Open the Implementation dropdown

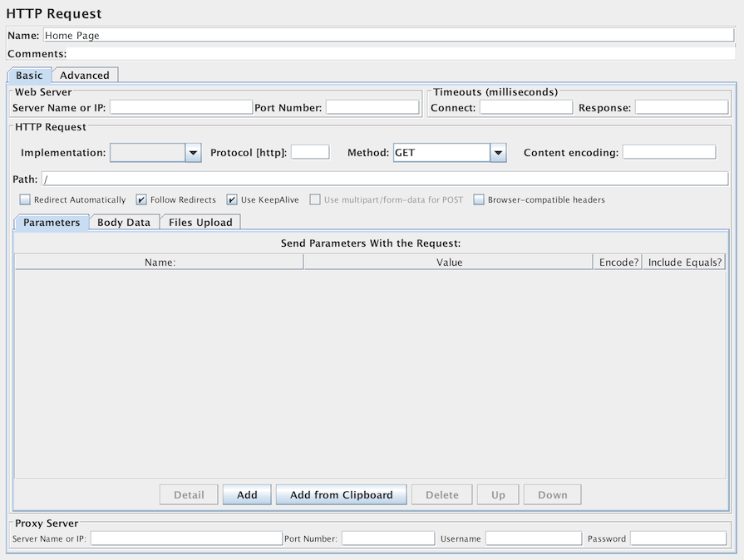[155, 153]
